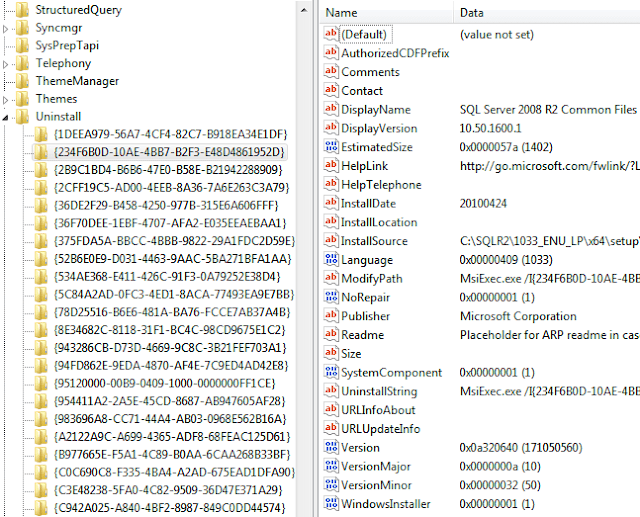Screen dimensions: 640x517
Task: Select key {5C84A2AD-0FC3-4ED1-8ACA-77493EA9E7BB}
Action: click(x=174, y=294)
